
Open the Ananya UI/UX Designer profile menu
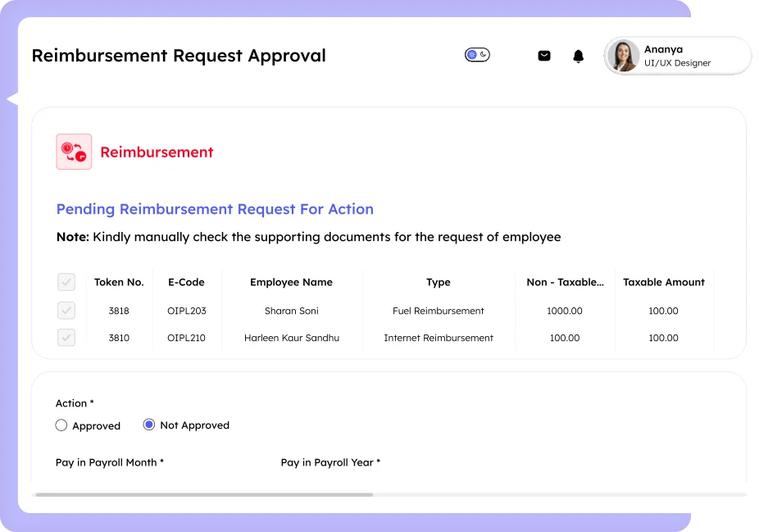click(x=677, y=56)
